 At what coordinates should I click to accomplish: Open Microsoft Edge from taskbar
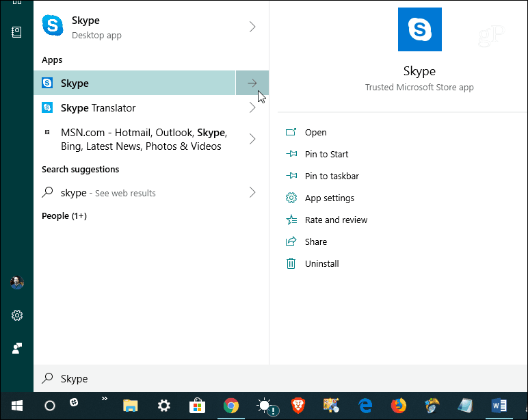(x=365, y=406)
